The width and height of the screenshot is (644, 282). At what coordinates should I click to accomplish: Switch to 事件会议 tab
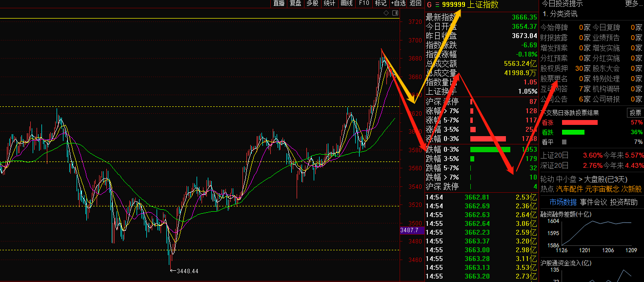(593, 202)
